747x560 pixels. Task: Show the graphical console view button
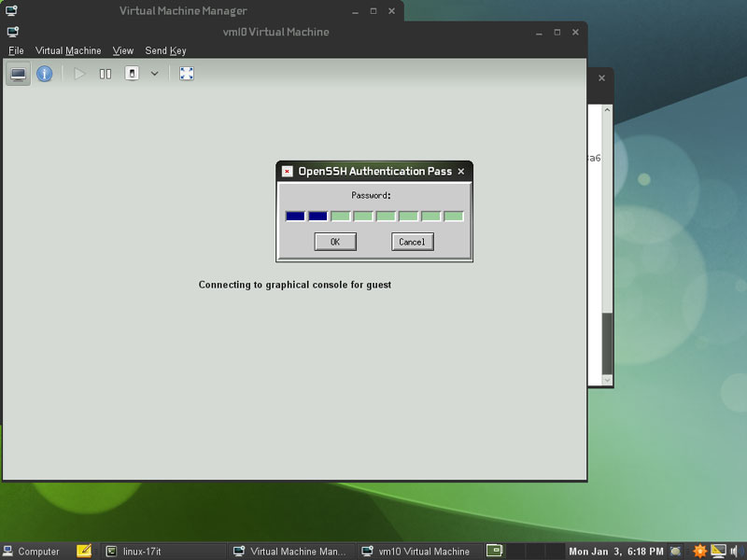(18, 74)
